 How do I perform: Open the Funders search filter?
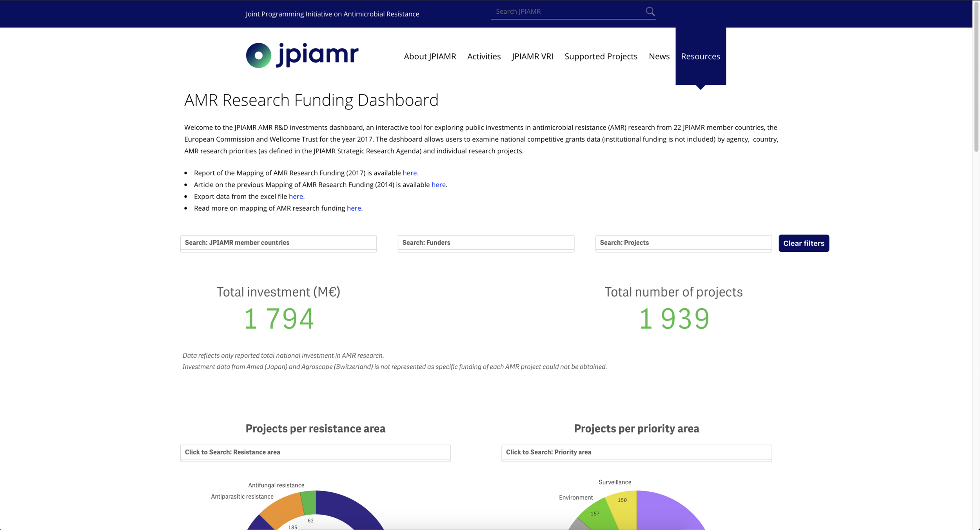click(x=486, y=243)
